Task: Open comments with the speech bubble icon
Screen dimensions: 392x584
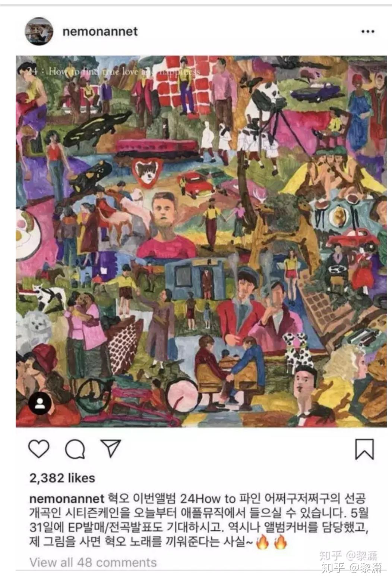Action: [x=75, y=449]
